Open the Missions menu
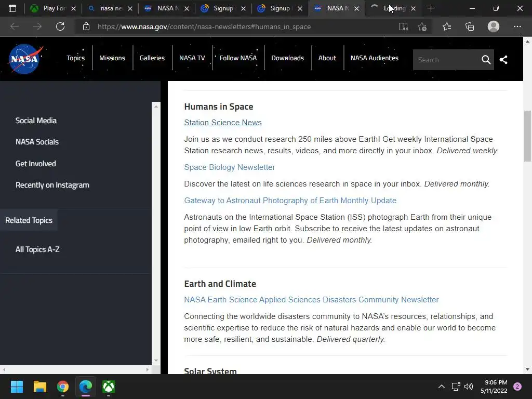 pyautogui.click(x=112, y=58)
